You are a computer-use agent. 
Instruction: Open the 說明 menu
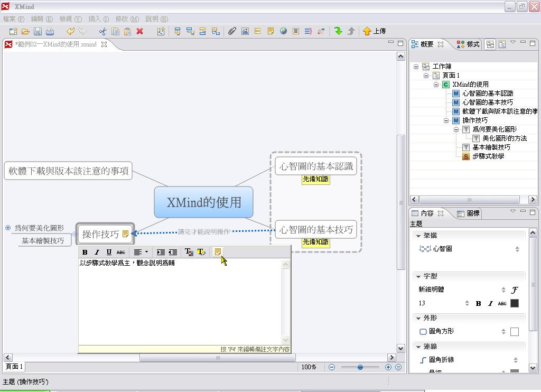(x=156, y=19)
